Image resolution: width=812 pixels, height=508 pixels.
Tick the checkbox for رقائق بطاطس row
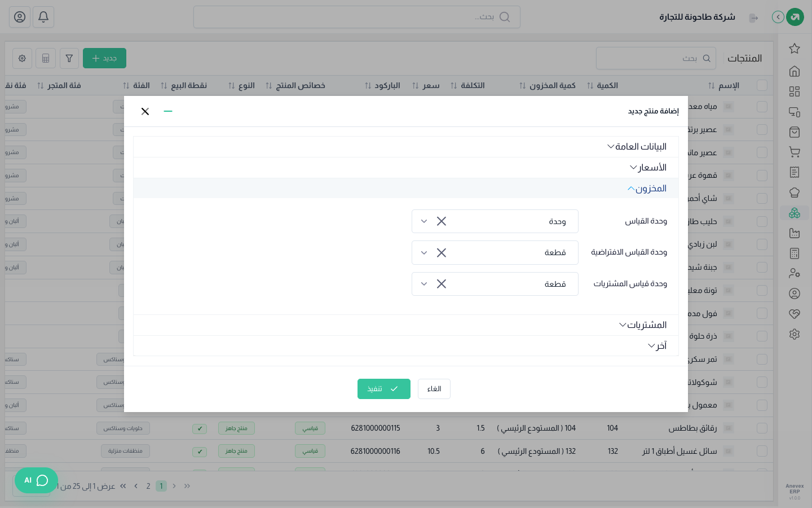pos(762,428)
